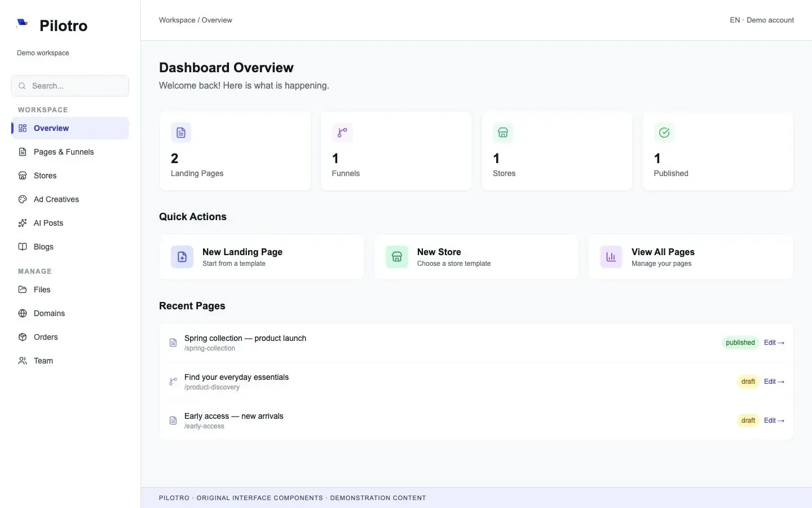
Task: Click the Workspace / Overview breadcrumb
Action: pos(196,20)
